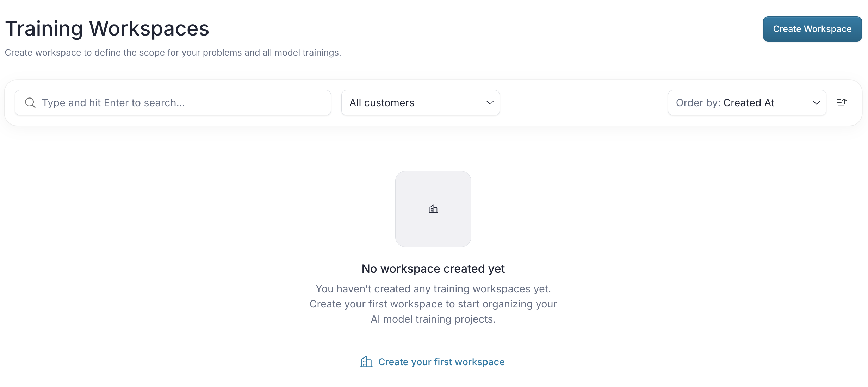Viewport: 868px width, 387px height.
Task: Focus the workspace search input field
Action: point(173,103)
